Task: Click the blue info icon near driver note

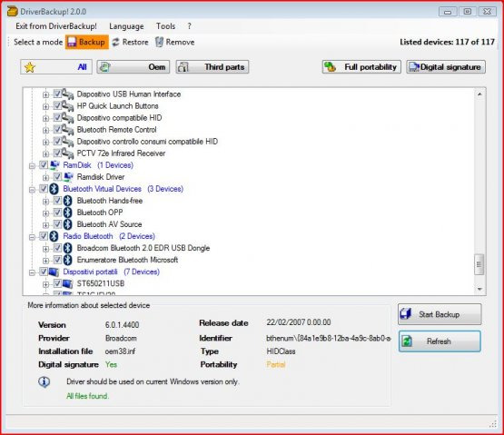Action: 44,382
